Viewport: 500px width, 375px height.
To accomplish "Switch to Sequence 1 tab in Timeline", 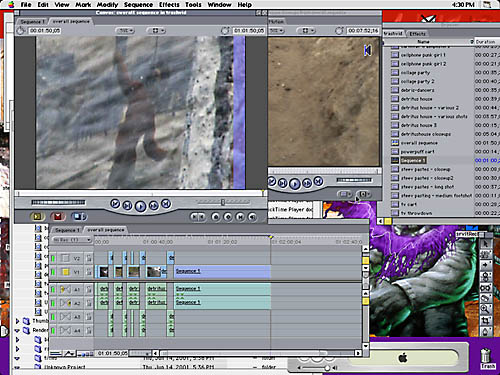I will pyautogui.click(x=67, y=230).
